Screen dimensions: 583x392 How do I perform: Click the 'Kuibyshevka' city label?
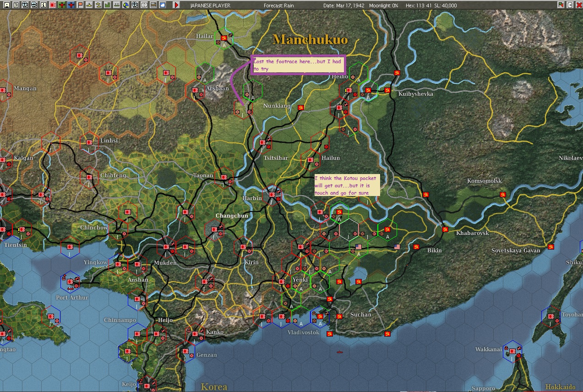(x=416, y=94)
